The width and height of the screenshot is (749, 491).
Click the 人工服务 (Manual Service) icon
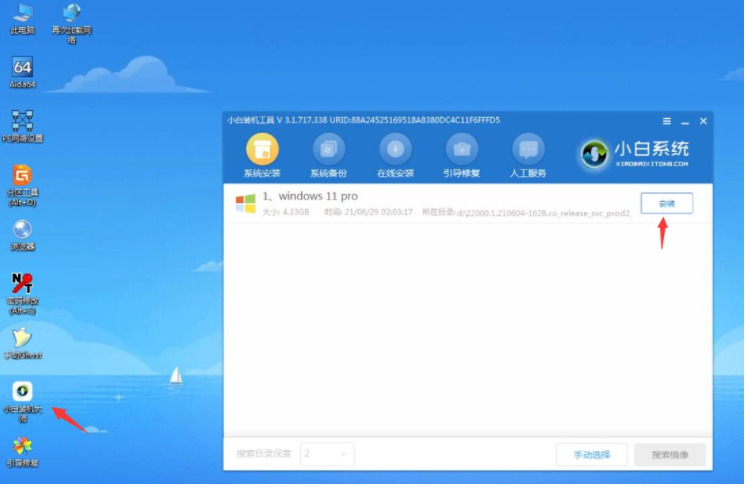(x=528, y=155)
